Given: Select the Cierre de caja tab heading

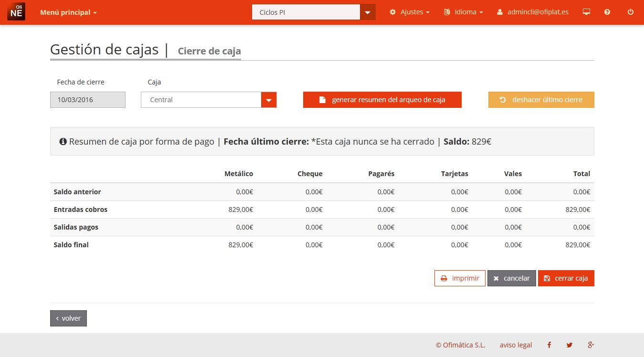Looking at the screenshot, I should [x=209, y=51].
